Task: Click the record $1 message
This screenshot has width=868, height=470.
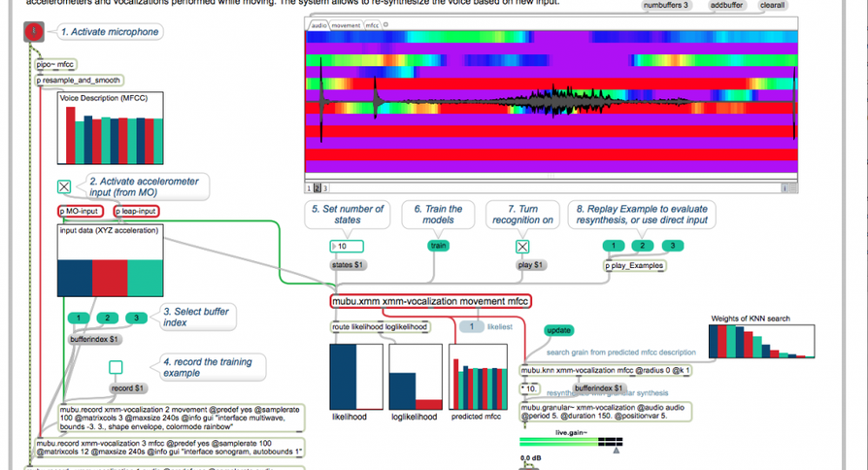Action: click(127, 388)
